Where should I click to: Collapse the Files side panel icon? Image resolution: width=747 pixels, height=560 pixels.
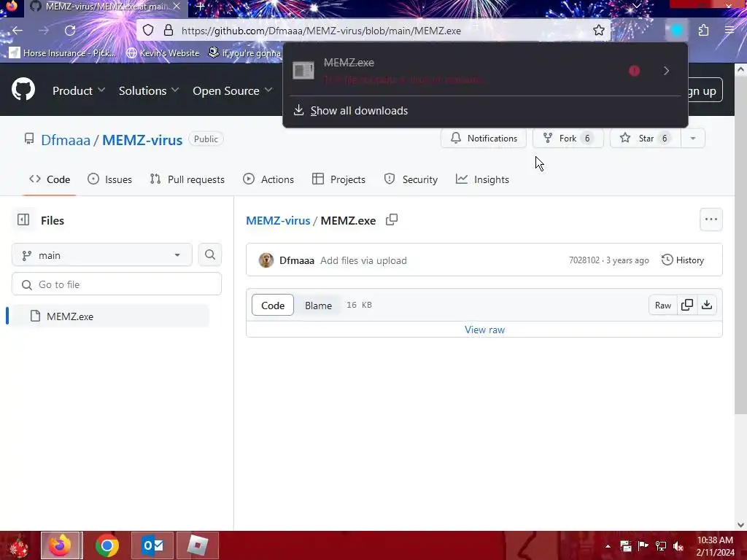pyautogui.click(x=23, y=220)
